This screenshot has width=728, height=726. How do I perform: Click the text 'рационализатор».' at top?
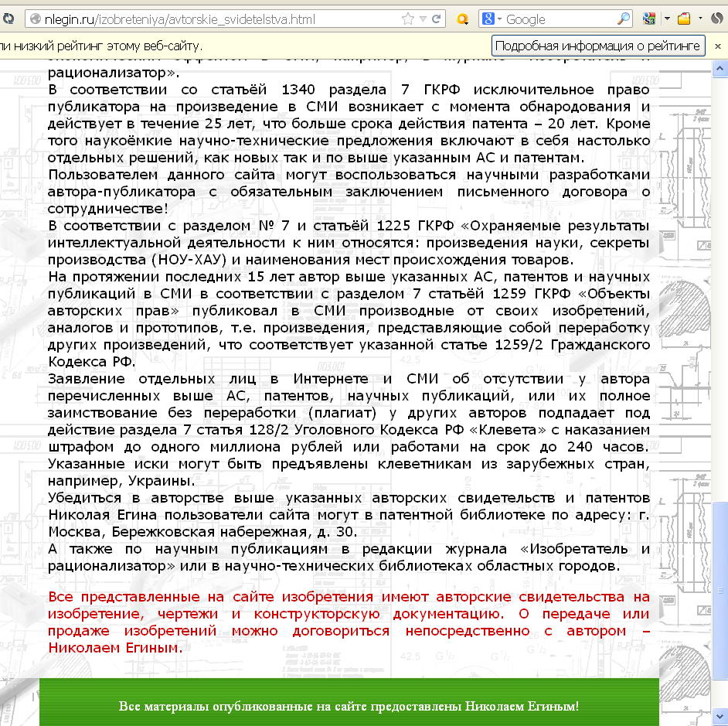pos(114,73)
